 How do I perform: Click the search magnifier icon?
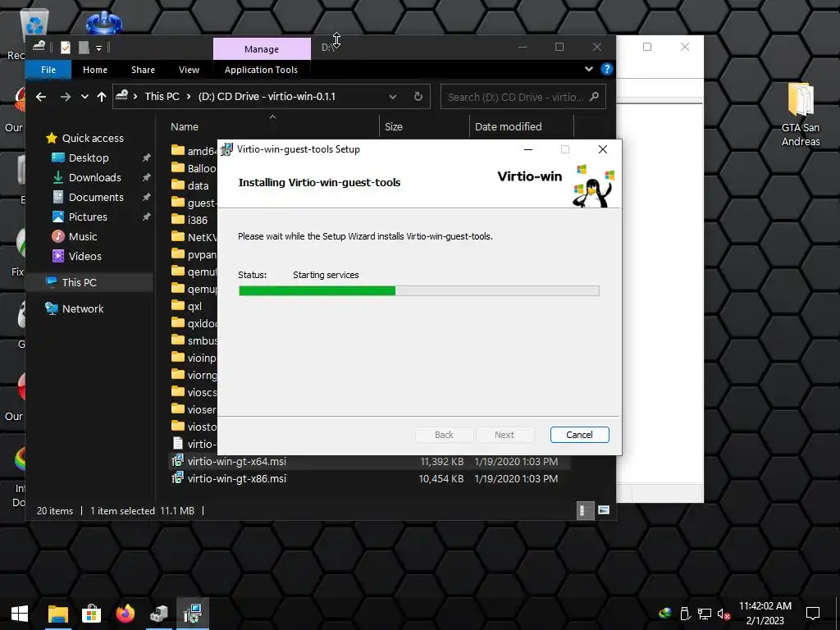coord(594,97)
